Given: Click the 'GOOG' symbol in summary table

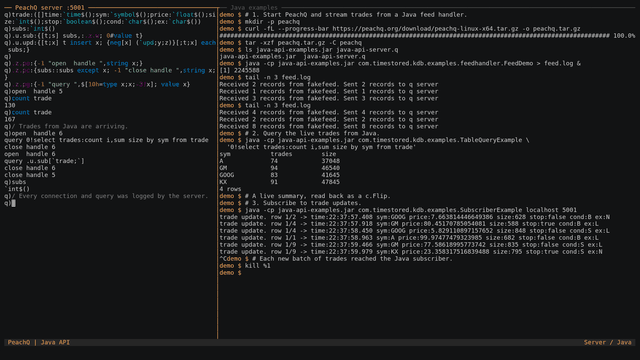Looking at the screenshot, I should click(227, 175).
